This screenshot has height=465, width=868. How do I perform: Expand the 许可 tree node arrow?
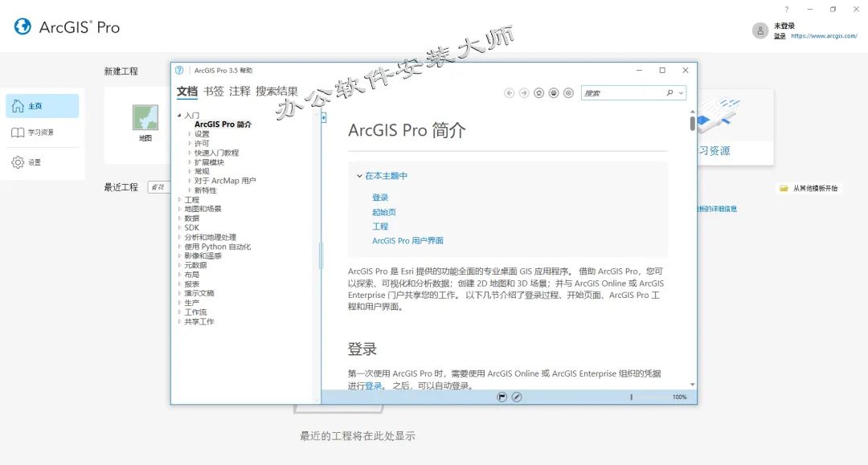click(190, 143)
